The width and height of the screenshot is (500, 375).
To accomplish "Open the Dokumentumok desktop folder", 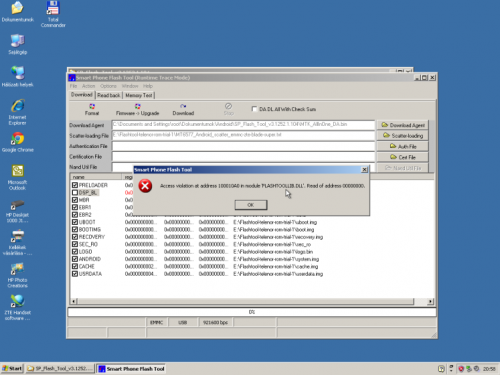I will pos(18,12).
